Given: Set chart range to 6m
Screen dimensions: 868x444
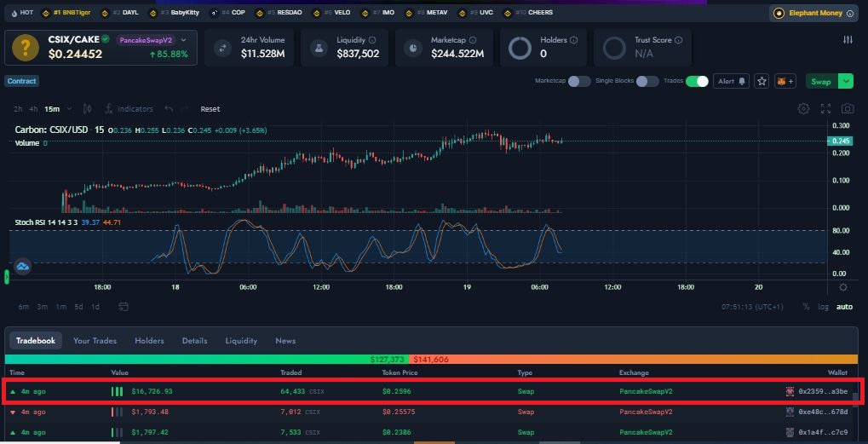Looking at the screenshot, I should click(x=23, y=306).
